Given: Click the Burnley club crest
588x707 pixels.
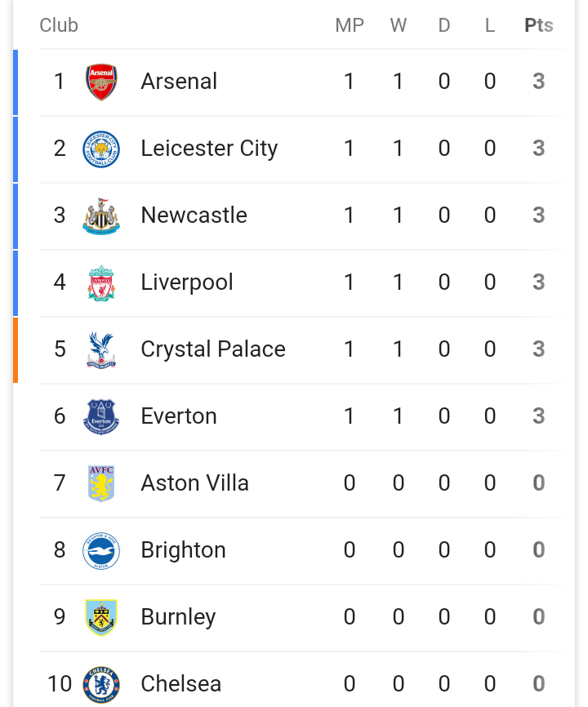Looking at the screenshot, I should [x=101, y=617].
